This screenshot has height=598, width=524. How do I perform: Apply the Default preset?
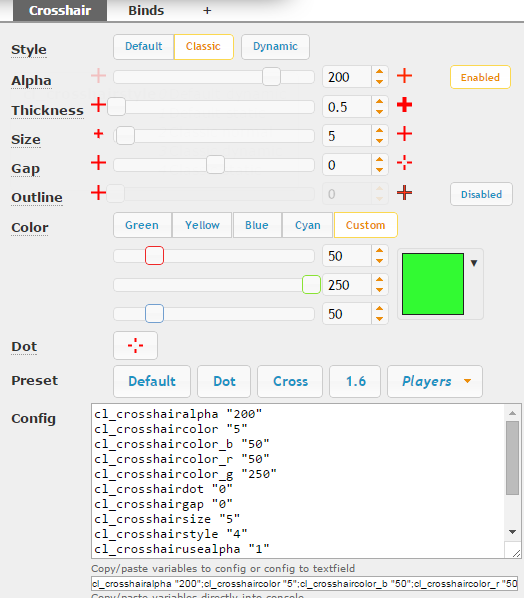[x=152, y=381]
